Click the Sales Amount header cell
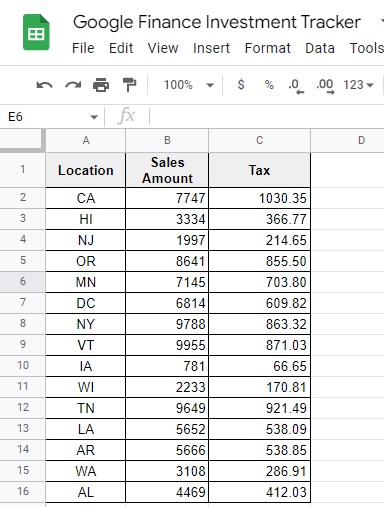Viewport: 384px width, 507px height. [167, 170]
